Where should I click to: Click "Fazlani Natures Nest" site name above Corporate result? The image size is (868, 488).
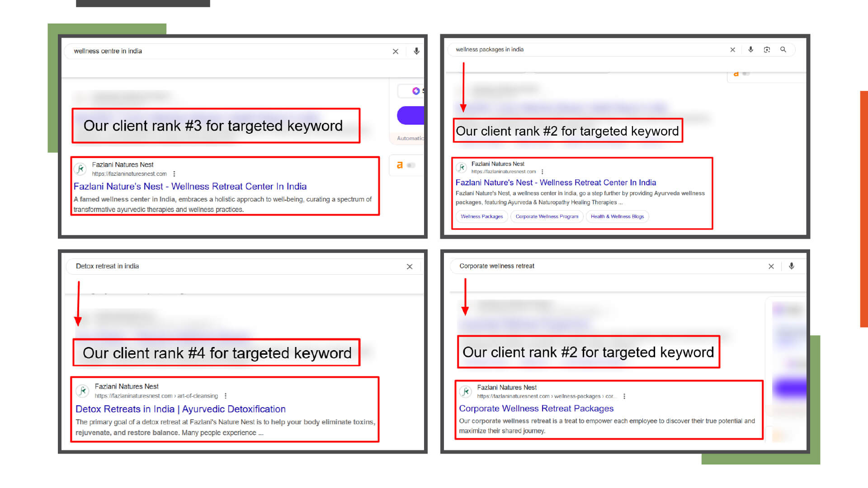point(507,387)
